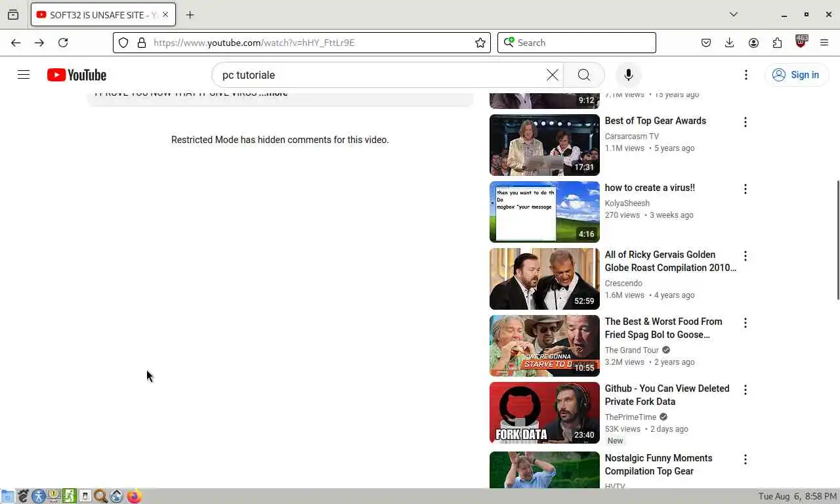
Task: Play the 'how to create a virus!!' thumbnail
Action: click(x=545, y=212)
